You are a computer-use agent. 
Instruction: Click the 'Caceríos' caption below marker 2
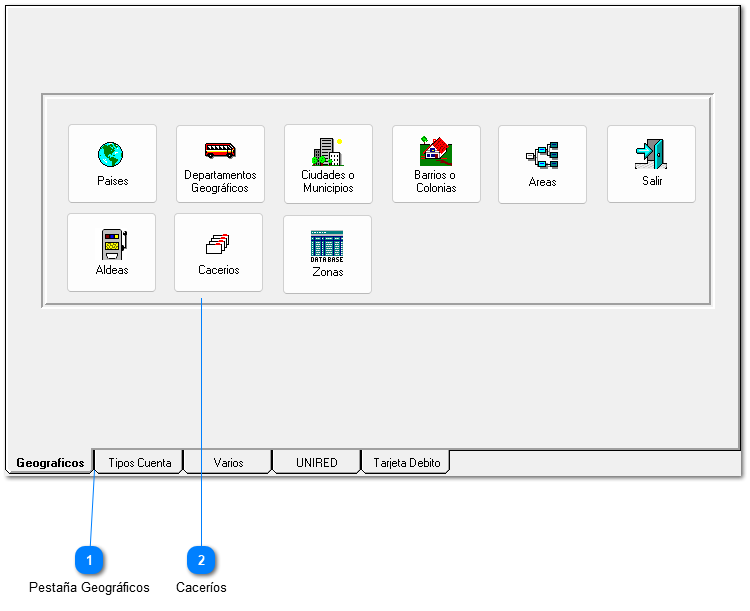(x=201, y=588)
